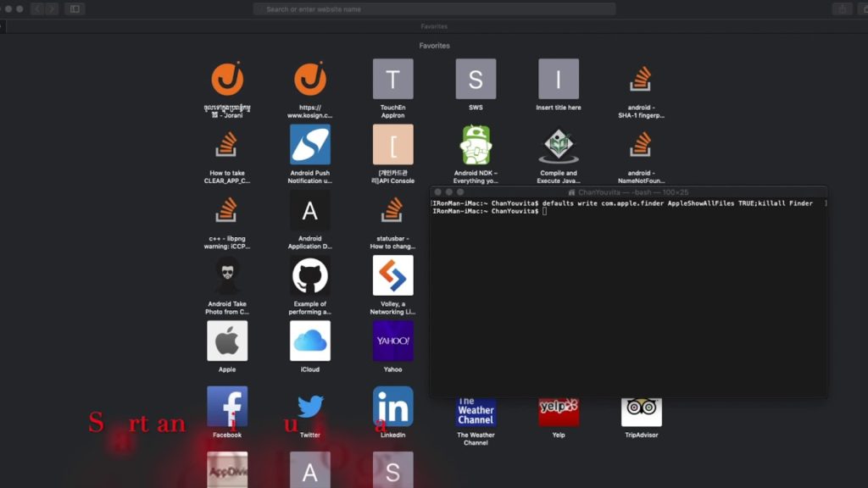Image resolution: width=868 pixels, height=488 pixels.
Task: Open the Facebook favorite
Action: coord(227,407)
